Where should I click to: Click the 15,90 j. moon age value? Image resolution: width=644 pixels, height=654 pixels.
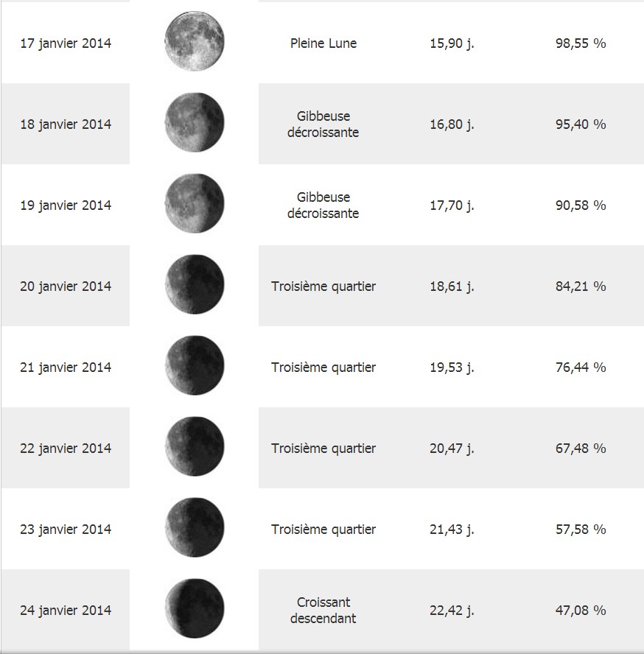tap(452, 43)
